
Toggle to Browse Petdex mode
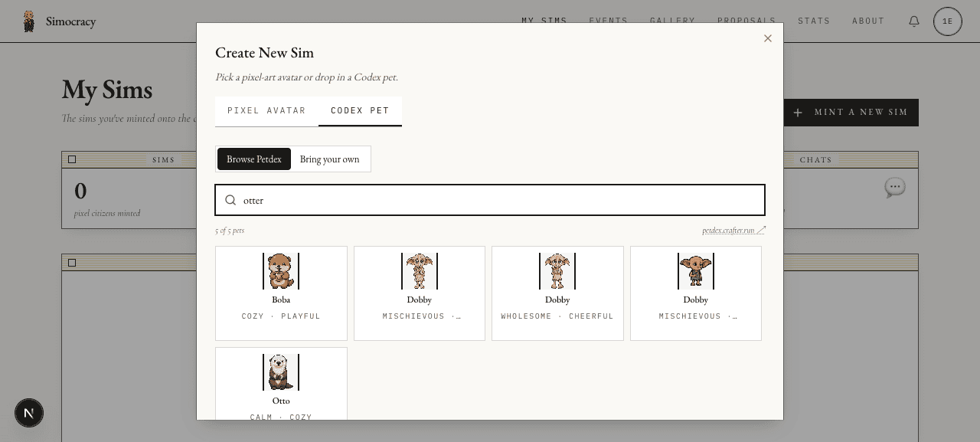pos(254,159)
